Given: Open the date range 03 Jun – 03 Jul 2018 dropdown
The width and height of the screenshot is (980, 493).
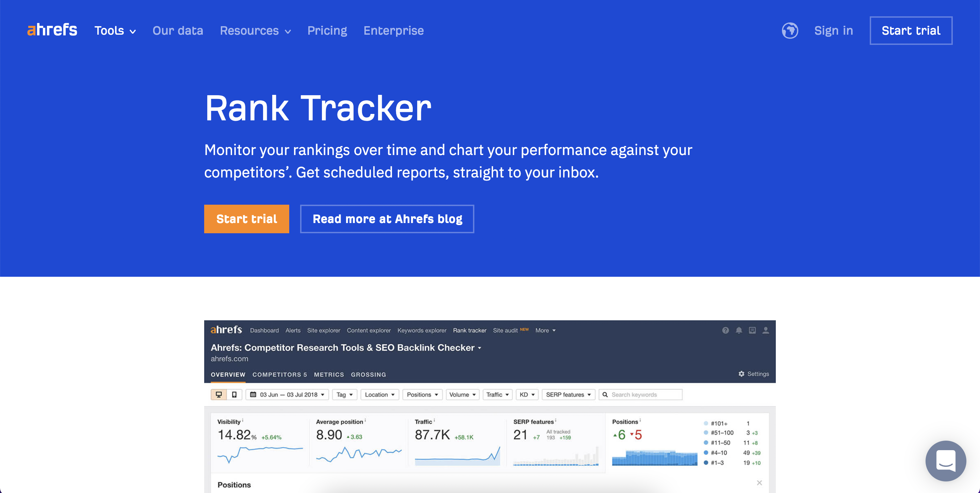Looking at the screenshot, I should tap(287, 394).
